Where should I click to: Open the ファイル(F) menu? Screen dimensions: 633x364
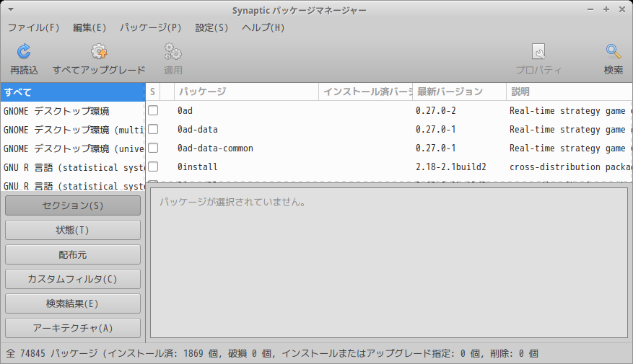coord(33,27)
